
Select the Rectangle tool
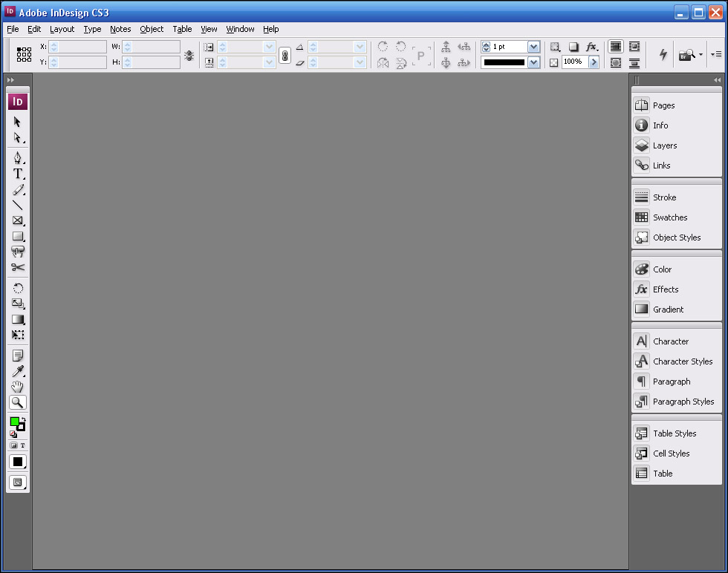[18, 236]
